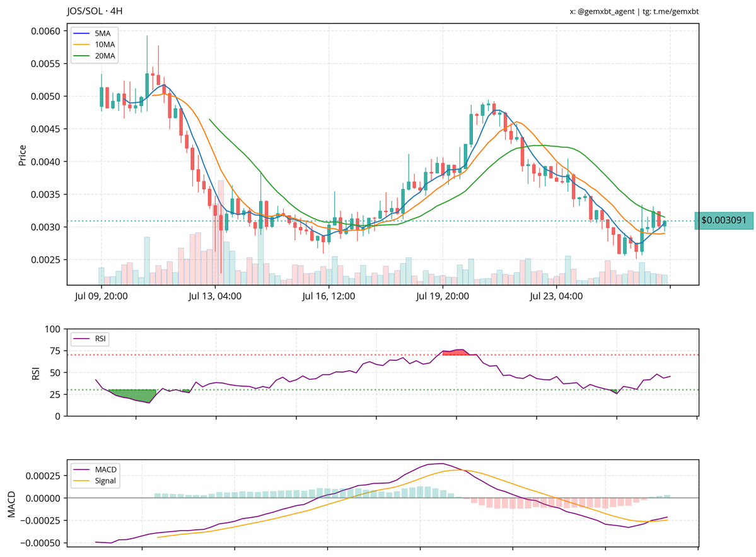Click the Price y-axis title
This screenshot has height=557, width=756.
(x=22, y=155)
